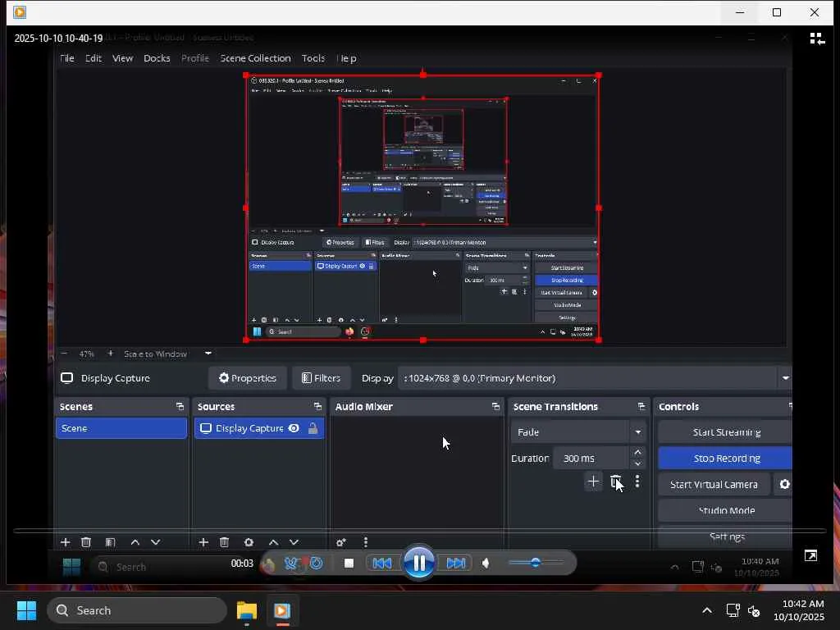The width and height of the screenshot is (840, 630).
Task: Click lock icon on Display Capture source
Action: click(313, 428)
